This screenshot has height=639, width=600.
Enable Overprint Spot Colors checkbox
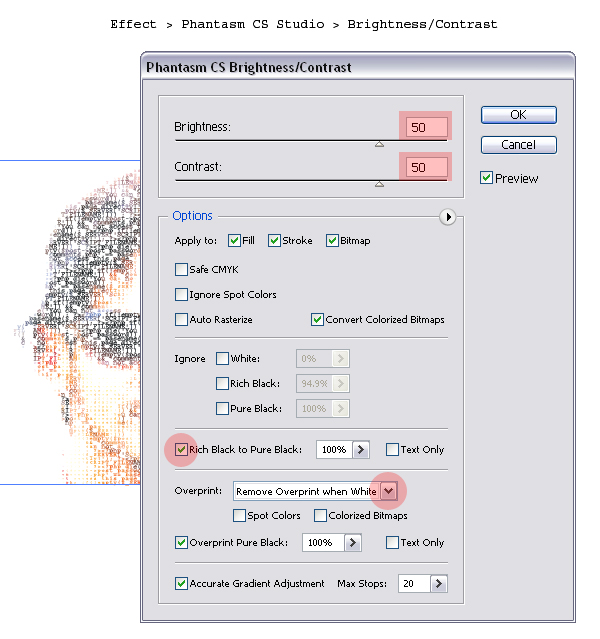239,515
